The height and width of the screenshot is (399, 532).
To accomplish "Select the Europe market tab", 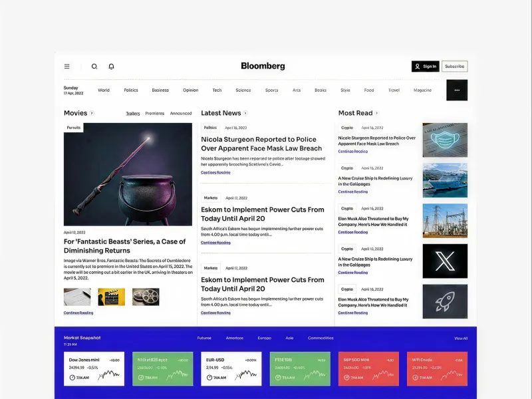I will point(264,338).
